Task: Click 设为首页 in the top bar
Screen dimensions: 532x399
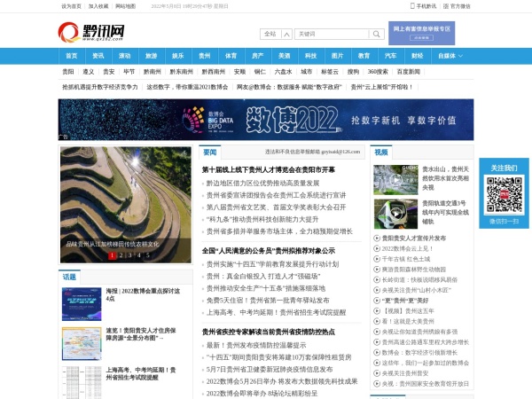Action: click(71, 6)
